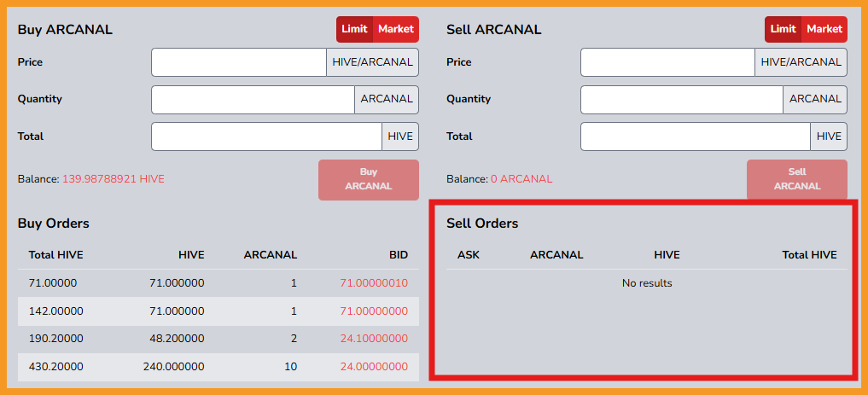
Task: Select the 71.00000010 bid price
Action: tap(374, 283)
